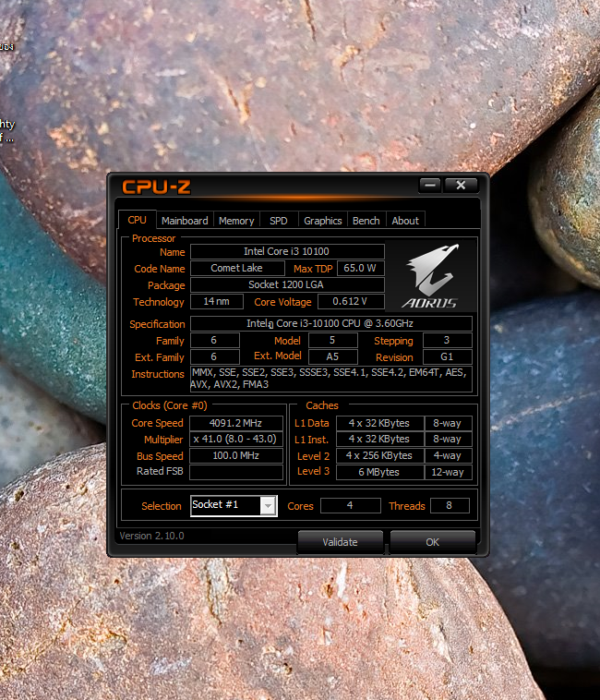Click the 0.612 V core voltage value
Screen dimensions: 600x700
pos(351,301)
